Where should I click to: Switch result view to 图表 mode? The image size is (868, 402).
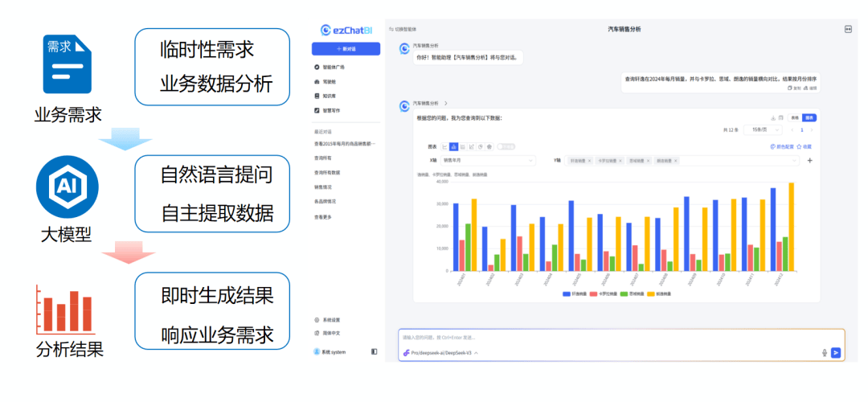pos(809,117)
